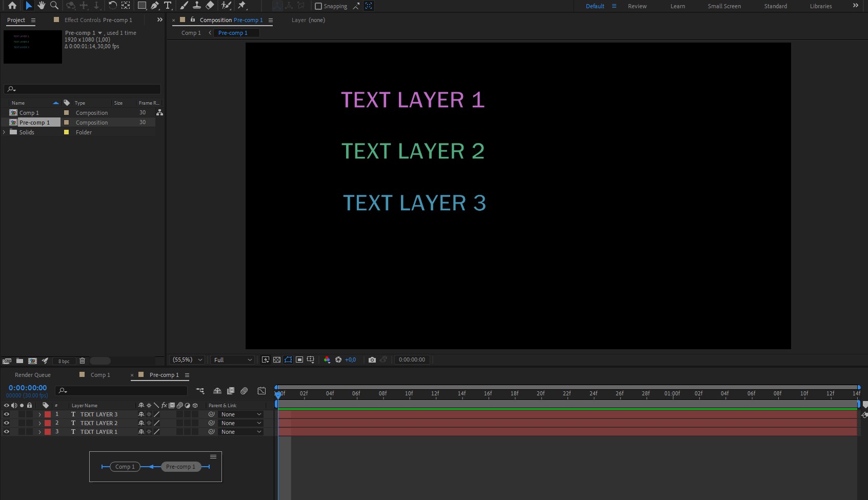
Task: Toggle the transparency grid in viewer
Action: pos(277,359)
